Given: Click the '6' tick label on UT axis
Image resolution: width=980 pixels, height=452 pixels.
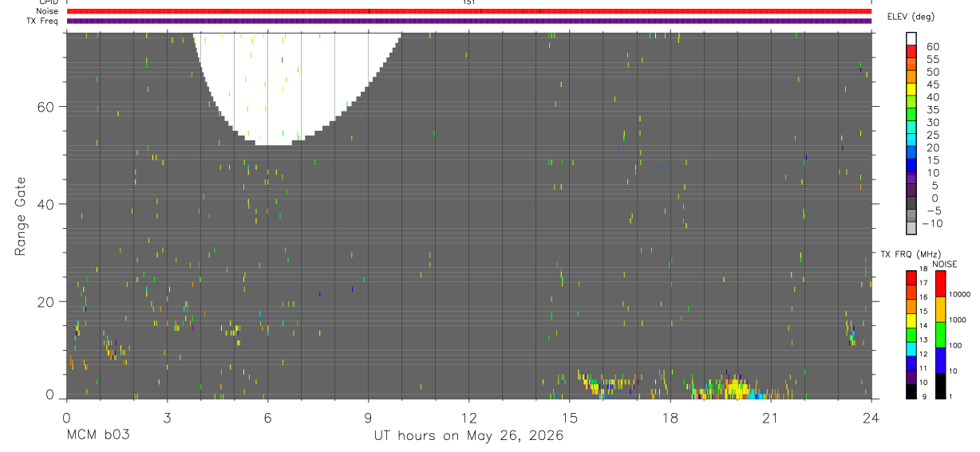Looking at the screenshot, I should 267,418.
